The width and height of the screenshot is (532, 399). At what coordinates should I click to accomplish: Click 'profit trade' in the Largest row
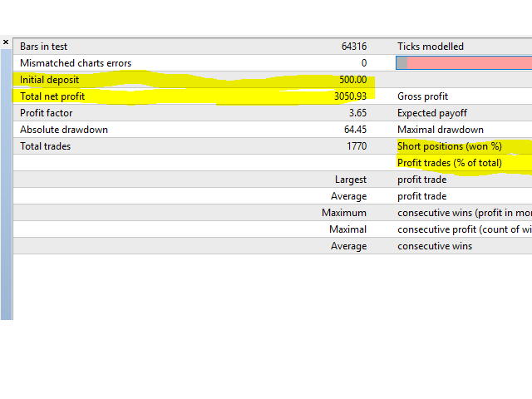pyautogui.click(x=421, y=180)
